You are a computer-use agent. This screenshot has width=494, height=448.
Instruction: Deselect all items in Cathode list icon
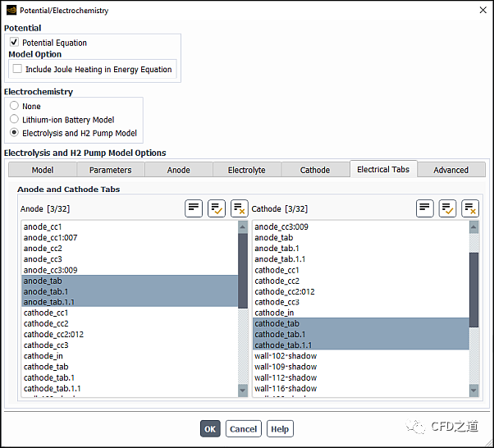(470, 208)
